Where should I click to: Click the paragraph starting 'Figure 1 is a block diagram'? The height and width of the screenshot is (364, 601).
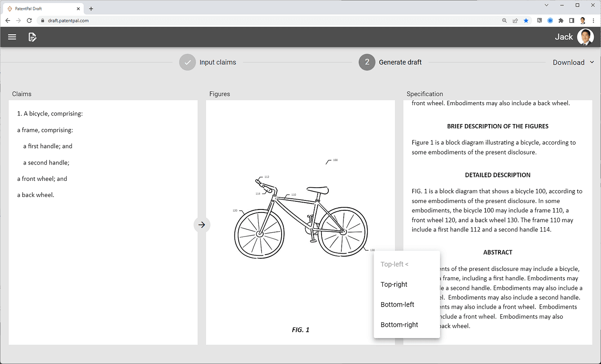click(x=494, y=147)
